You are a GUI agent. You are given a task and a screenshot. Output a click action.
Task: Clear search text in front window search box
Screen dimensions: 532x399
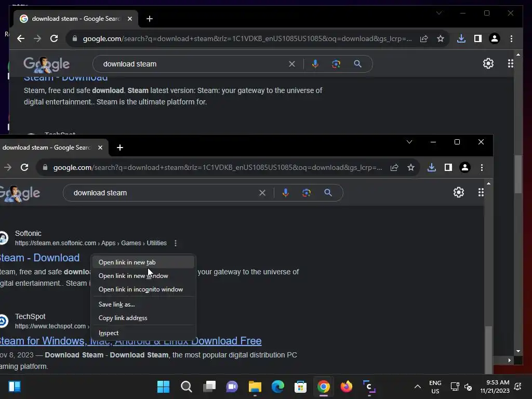click(262, 193)
